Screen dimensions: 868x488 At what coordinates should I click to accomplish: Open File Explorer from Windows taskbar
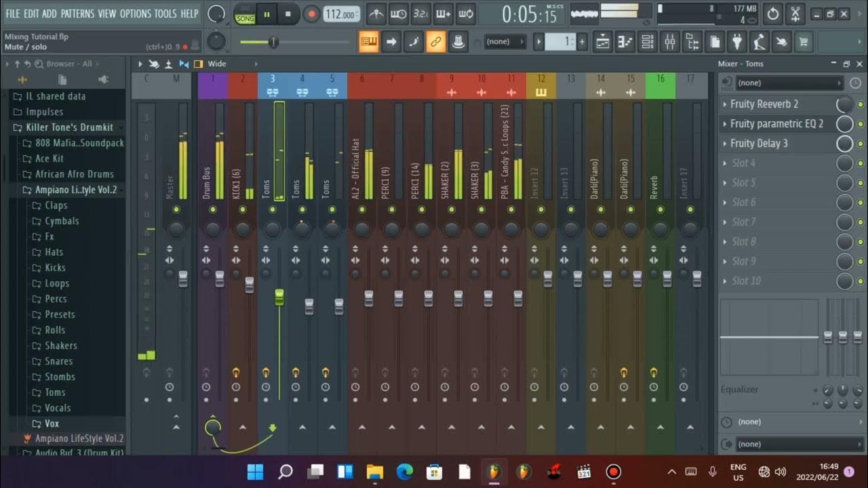375,472
